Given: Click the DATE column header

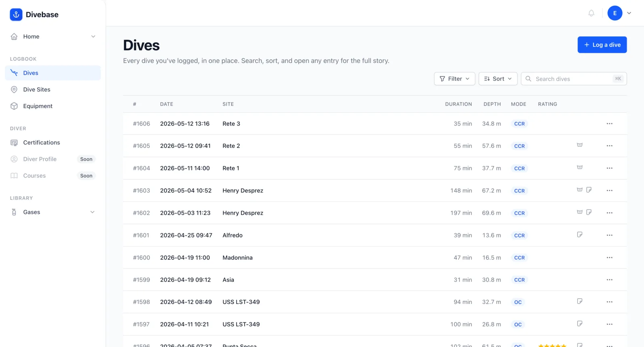Looking at the screenshot, I should coord(167,104).
